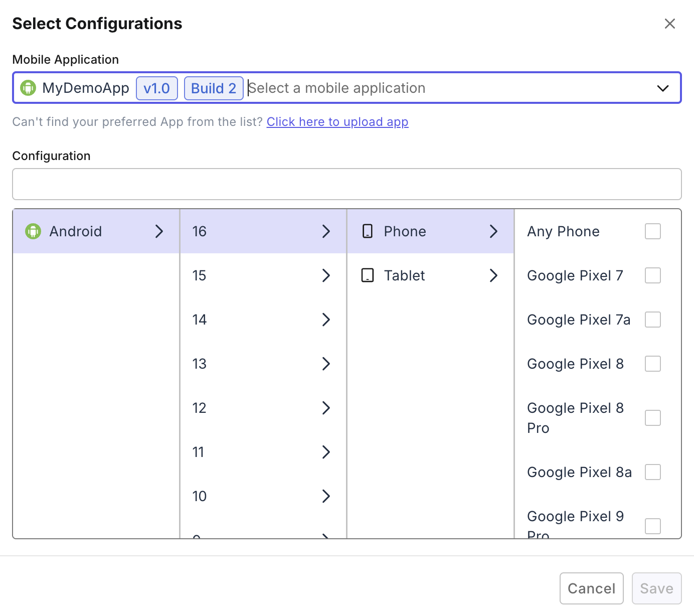The image size is (694, 616).
Task: Click the Google Pixel 7a label
Action: click(x=579, y=320)
